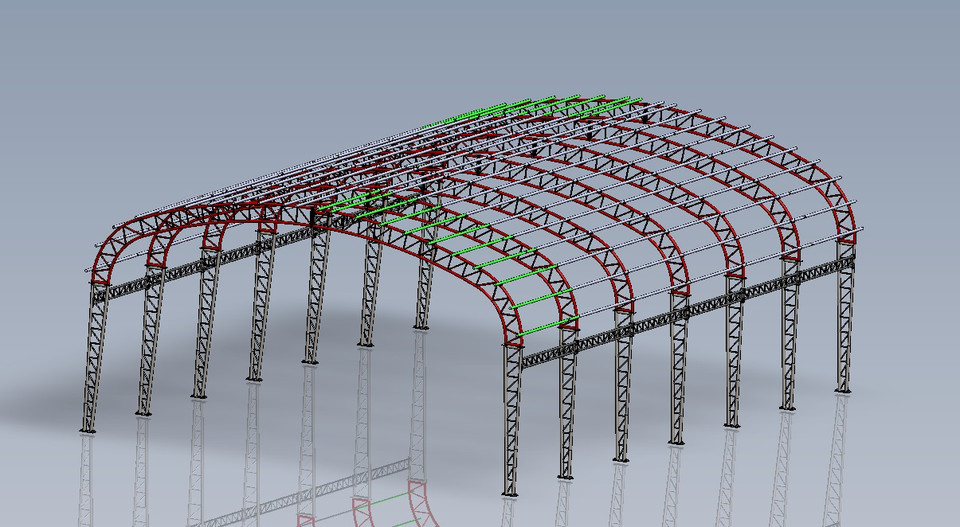Select the far-left column of the structure
The height and width of the screenshot is (527, 960).
pos(94,357)
